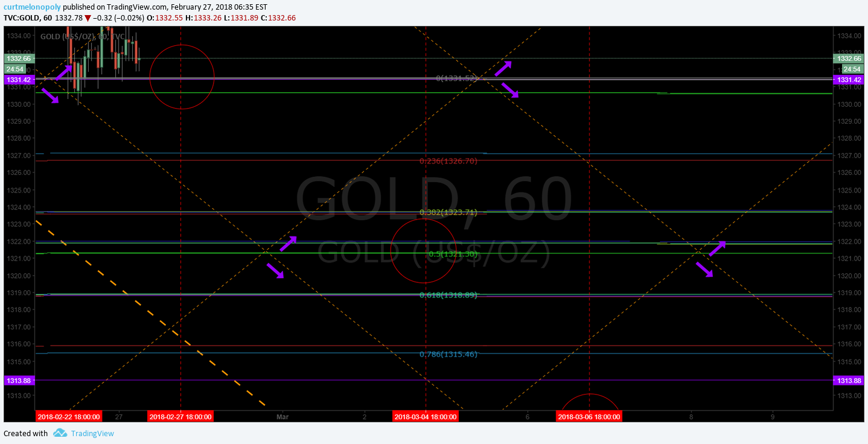The image size is (868, 444).
Task: Select the 2018-03-04 18:00:00 date marker
Action: [426, 417]
